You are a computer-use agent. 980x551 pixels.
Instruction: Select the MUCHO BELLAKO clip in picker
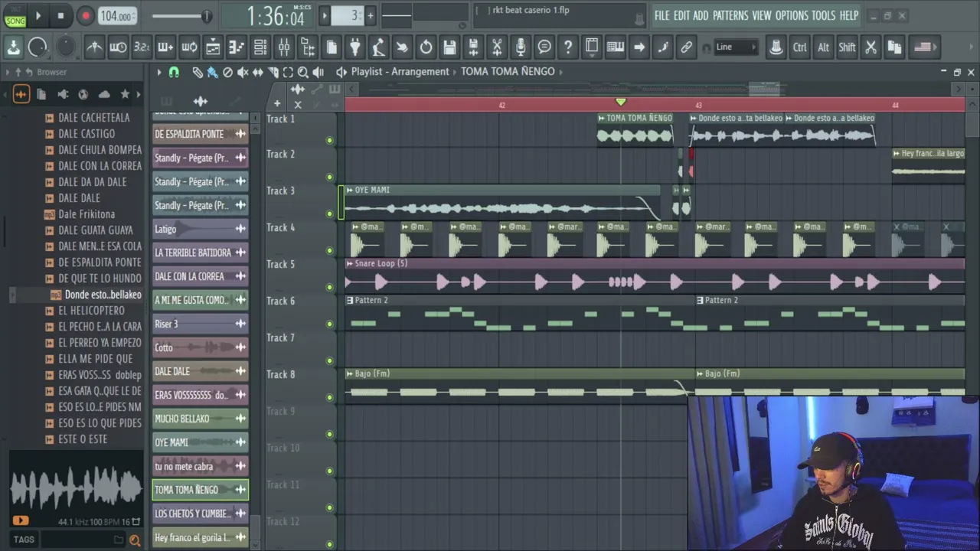(x=200, y=419)
